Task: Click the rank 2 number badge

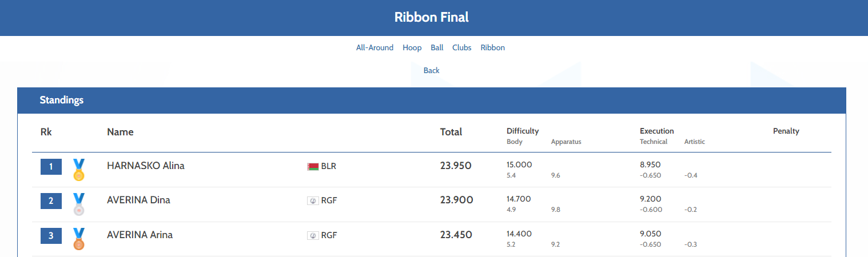Action: pyautogui.click(x=51, y=201)
